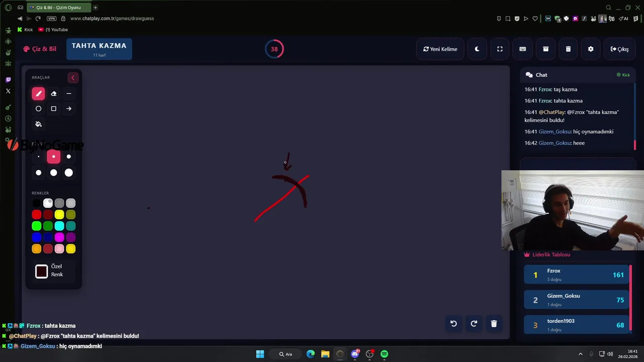Collapse the Araçlar tools panel
644x362 pixels.
[x=73, y=77]
